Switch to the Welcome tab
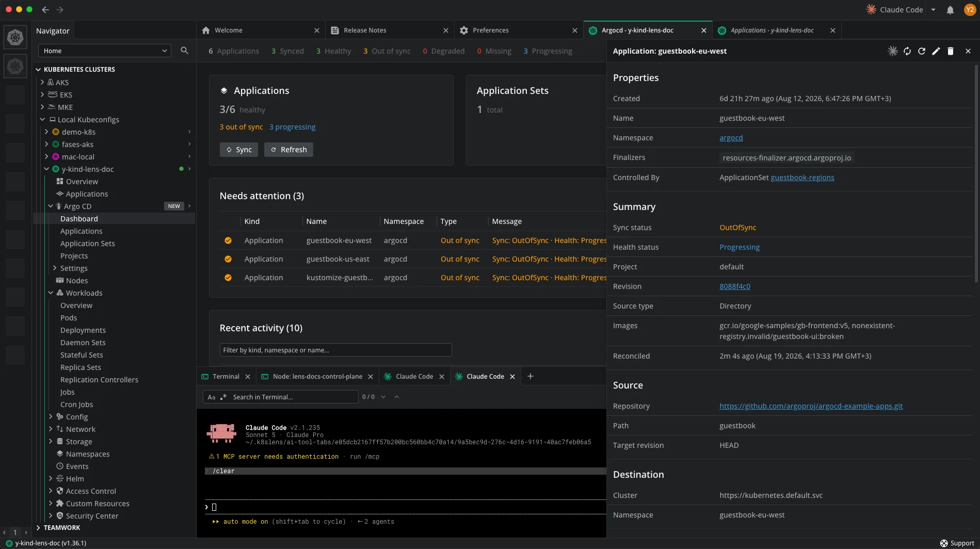Image resolution: width=980 pixels, height=549 pixels. (x=261, y=30)
